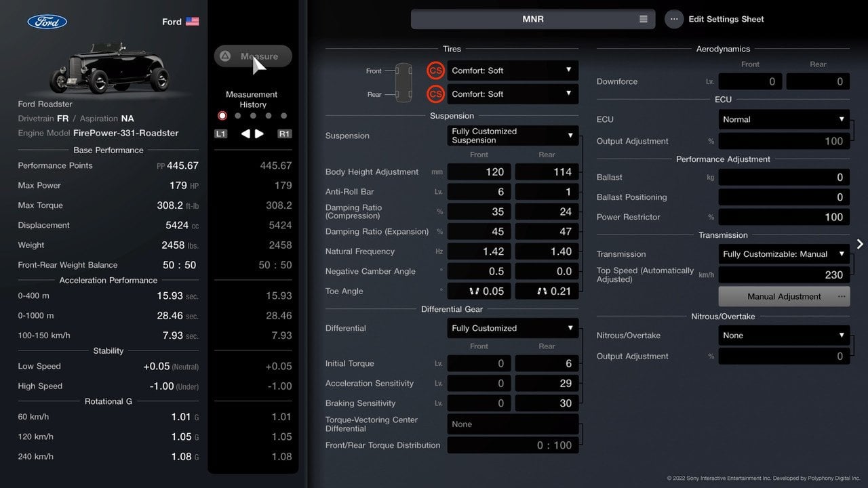Open the Rear tires Comfort: Soft dropdown
The width and height of the screenshot is (868, 488).
pos(513,94)
